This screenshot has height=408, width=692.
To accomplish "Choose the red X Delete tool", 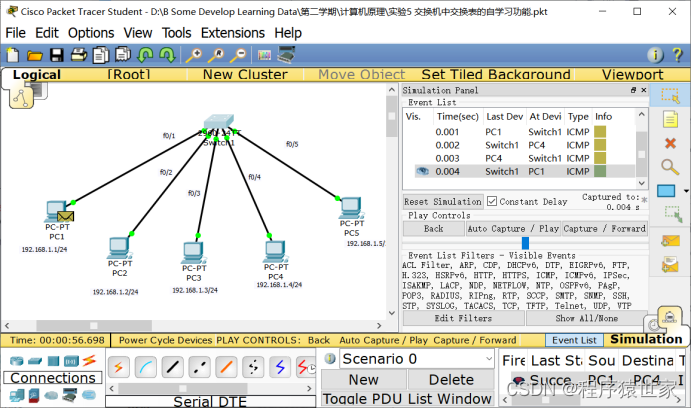I will (670, 143).
